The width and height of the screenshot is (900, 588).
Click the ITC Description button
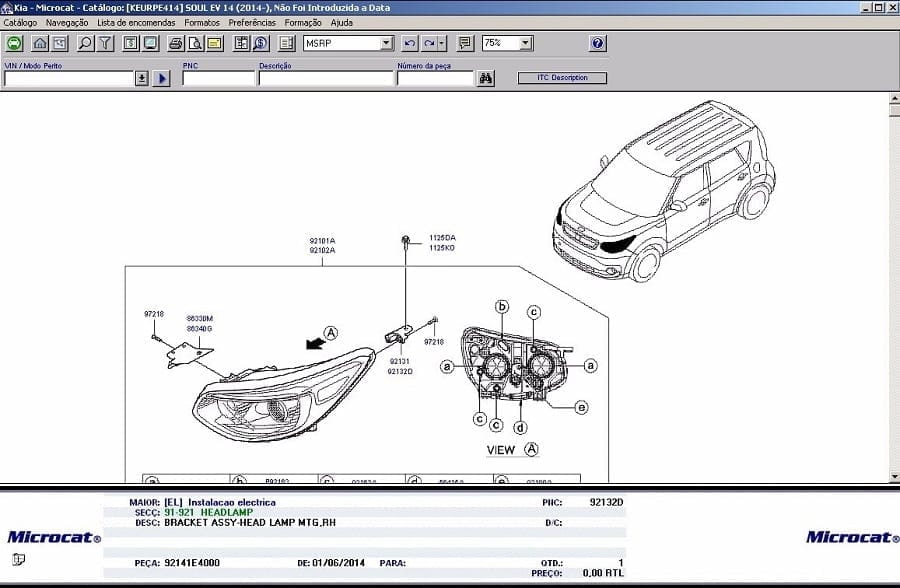562,78
